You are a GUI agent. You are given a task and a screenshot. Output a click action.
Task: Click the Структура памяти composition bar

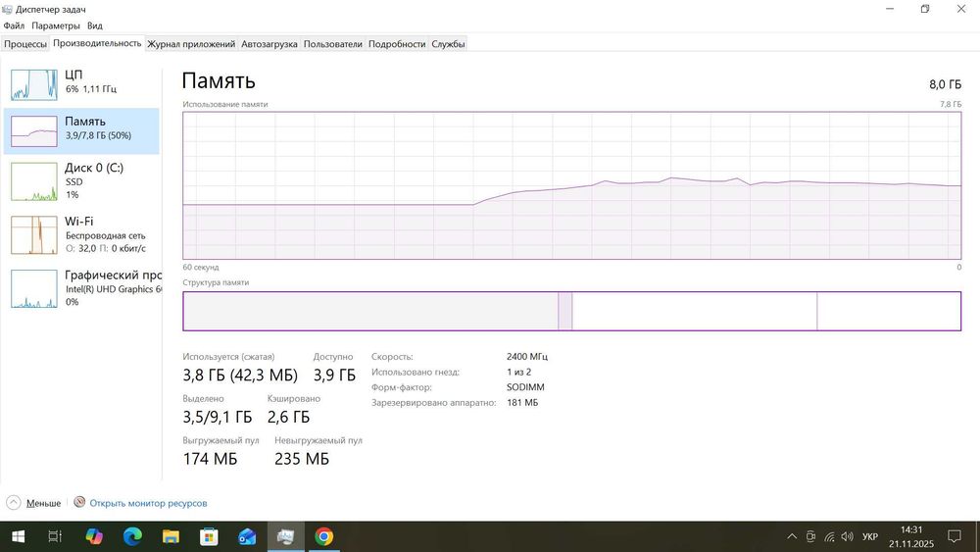tap(572, 311)
